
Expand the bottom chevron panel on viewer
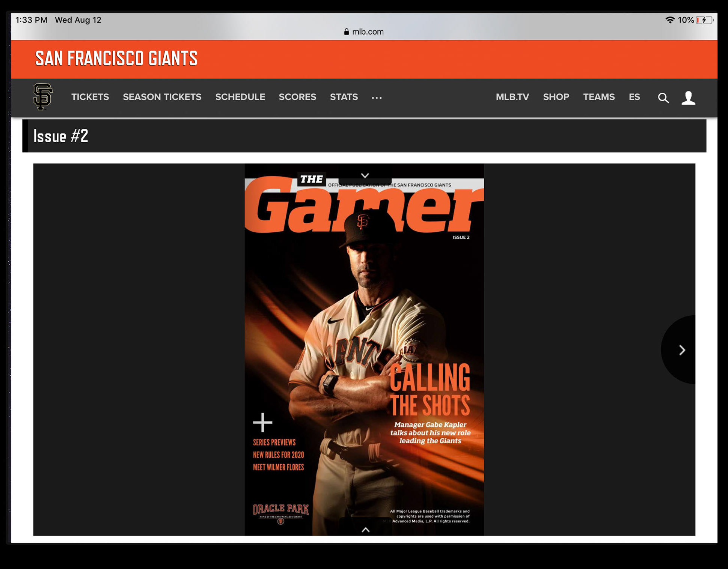pos(365,530)
